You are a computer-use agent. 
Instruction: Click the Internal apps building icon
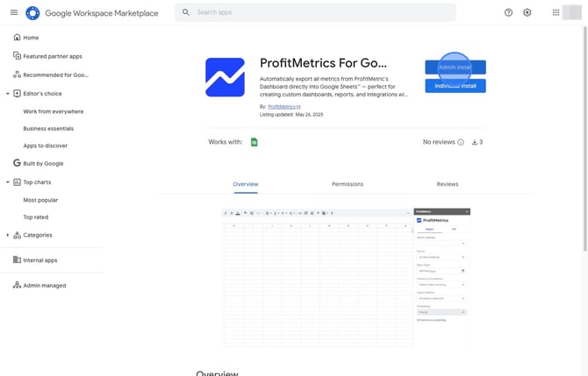coord(17,259)
